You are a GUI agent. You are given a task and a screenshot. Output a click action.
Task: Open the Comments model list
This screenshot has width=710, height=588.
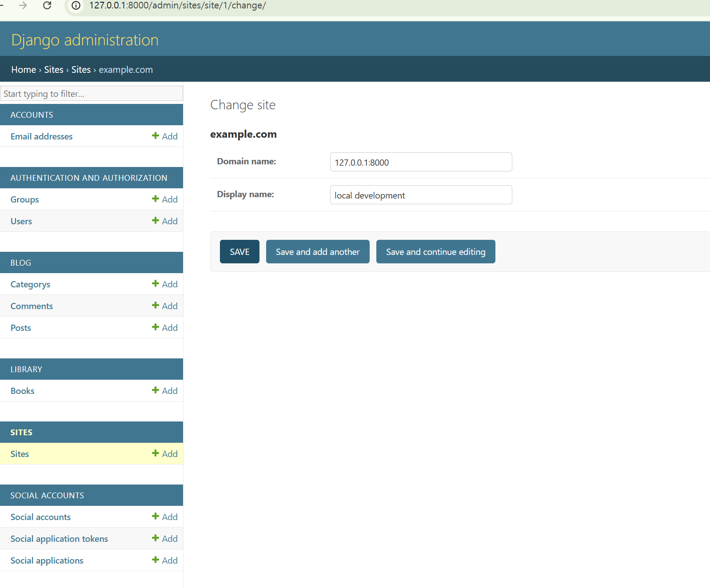point(32,306)
